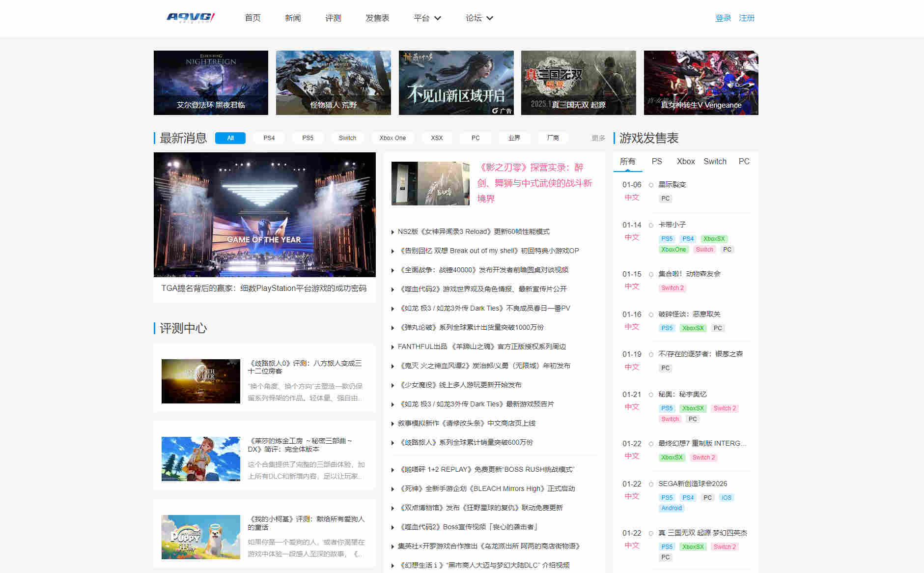Viewport: 924px width, 573px height.
Task: Open the Elden Ring Nightreign banner
Action: click(211, 83)
